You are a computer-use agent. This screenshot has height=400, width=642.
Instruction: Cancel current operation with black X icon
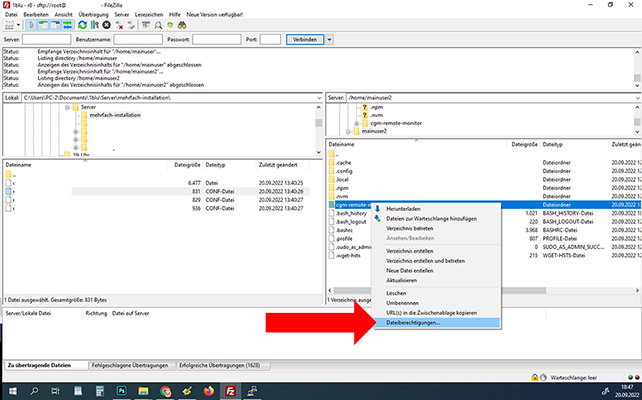coord(106,25)
